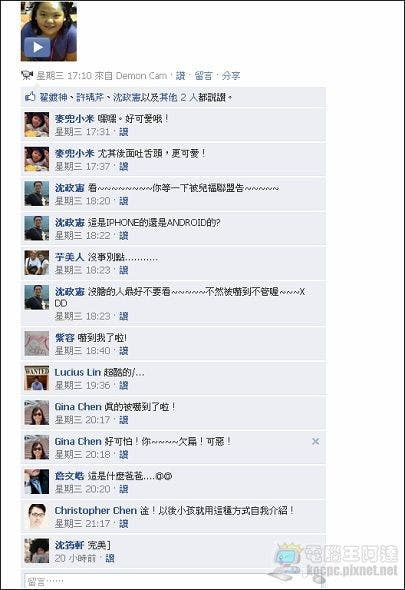Like the 17:31 comment by 麥兜小米
This screenshot has height=590, width=405.
(124, 132)
